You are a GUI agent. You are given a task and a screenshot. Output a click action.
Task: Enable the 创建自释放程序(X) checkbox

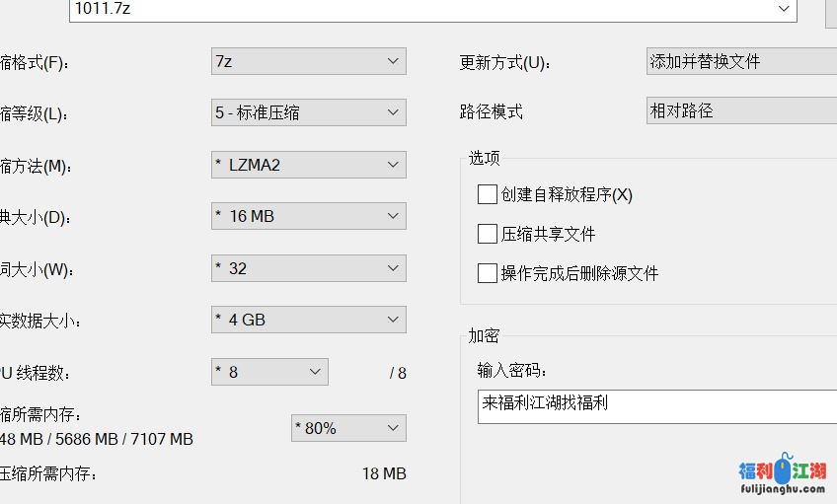click(x=487, y=194)
